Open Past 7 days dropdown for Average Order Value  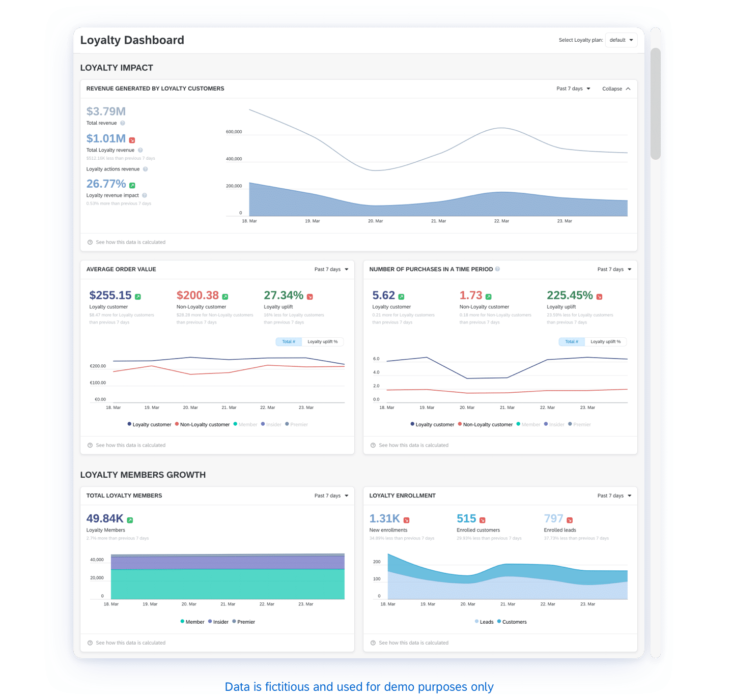(331, 269)
